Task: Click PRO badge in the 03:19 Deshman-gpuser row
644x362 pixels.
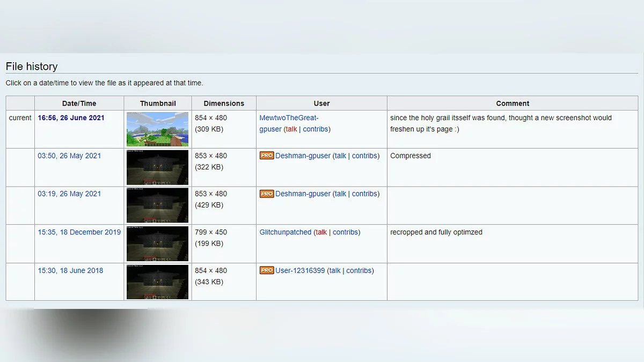Action: (267, 194)
